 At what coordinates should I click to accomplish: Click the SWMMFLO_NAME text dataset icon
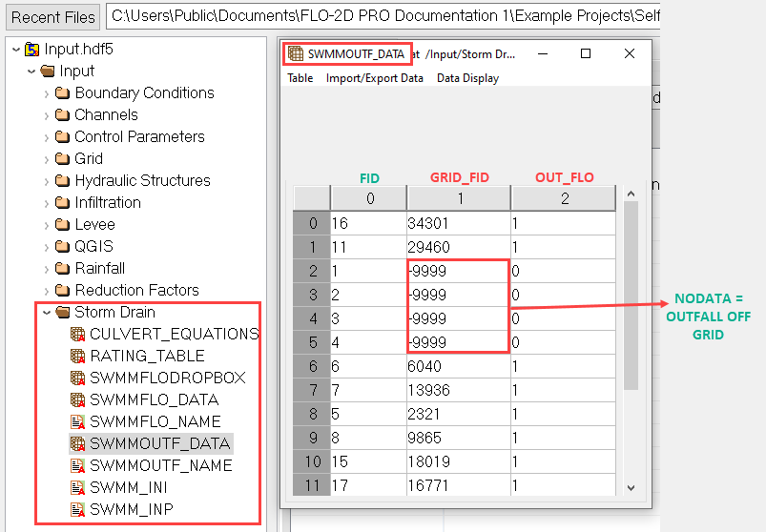[78, 421]
